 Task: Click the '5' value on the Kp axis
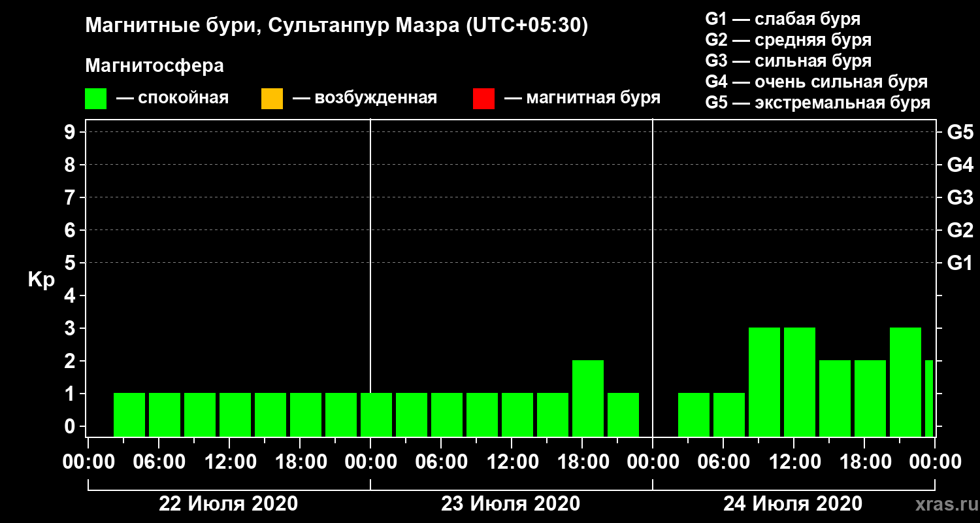71,263
